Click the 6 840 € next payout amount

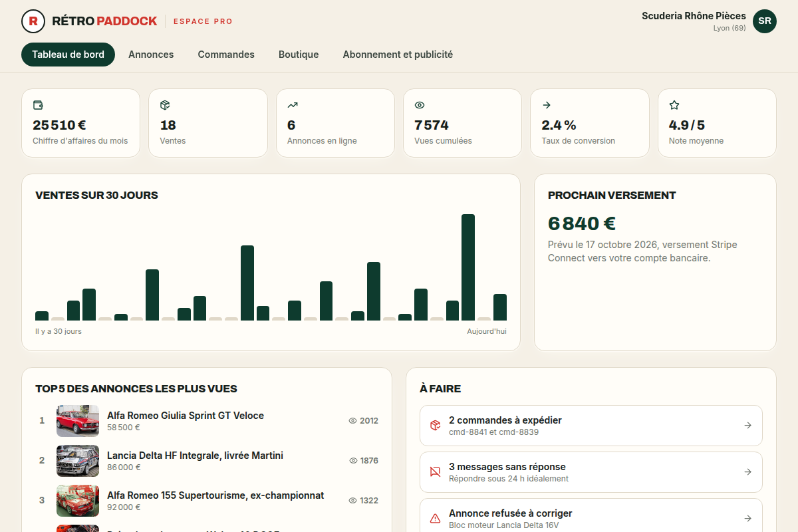coord(582,223)
